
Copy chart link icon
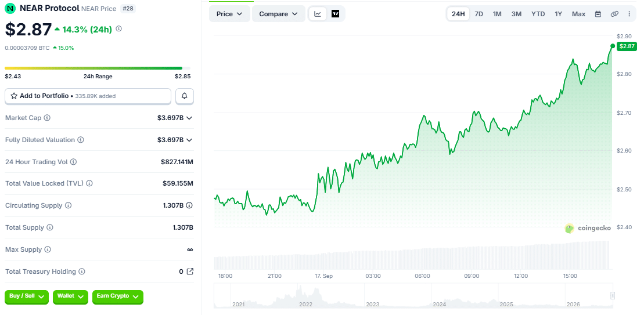pos(614,14)
